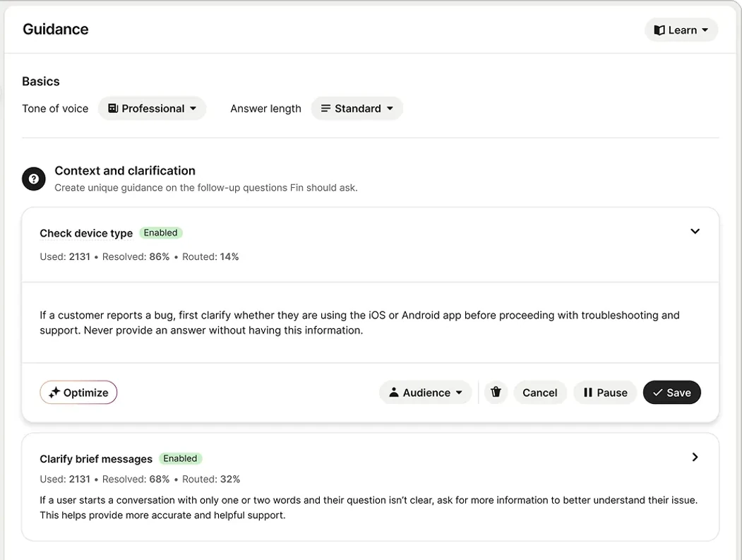Click the Standard length lines icon
This screenshot has height=560, width=742.
[325, 109]
